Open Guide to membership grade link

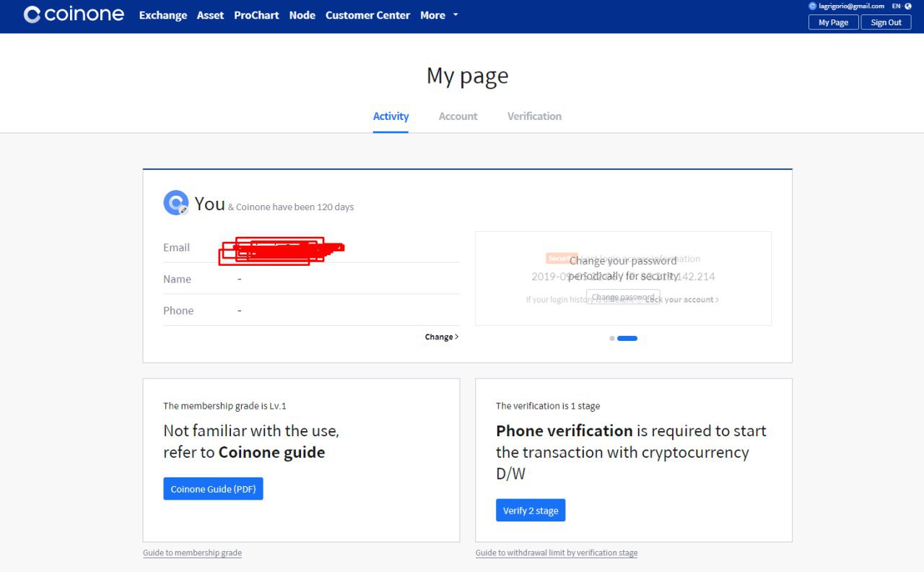192,553
